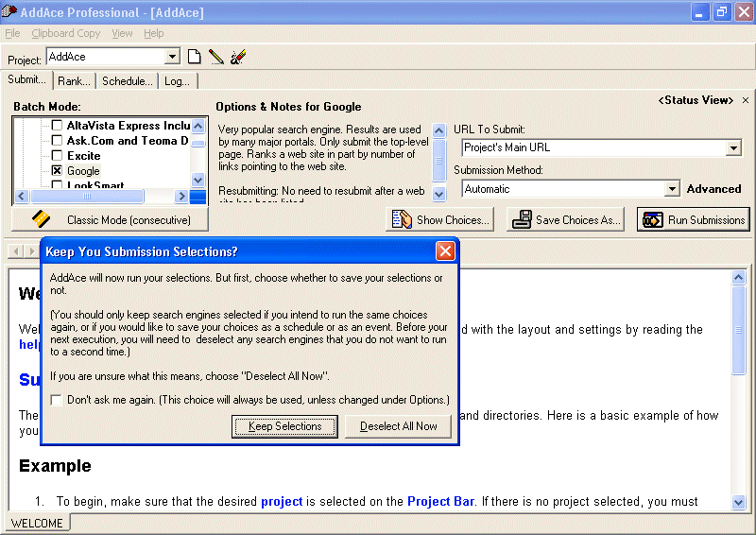Follow the project hyperlink in the help text
This screenshot has height=535, width=756.
coord(282,502)
